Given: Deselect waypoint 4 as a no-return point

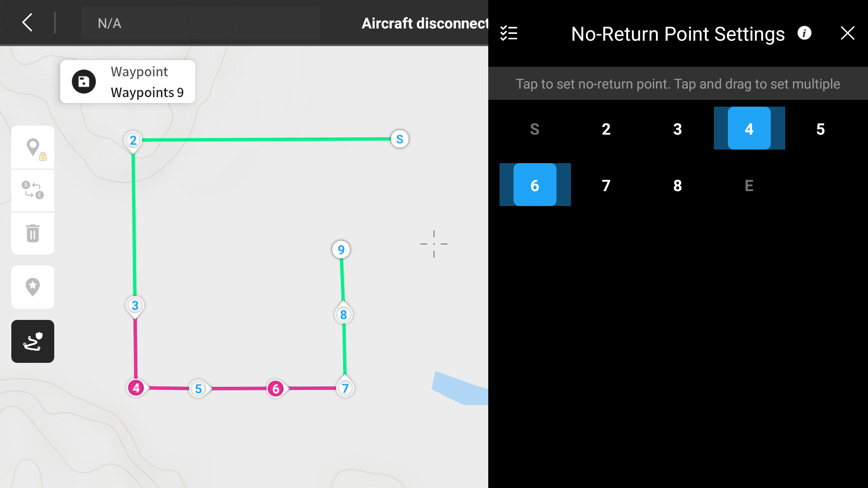Looking at the screenshot, I should [749, 128].
